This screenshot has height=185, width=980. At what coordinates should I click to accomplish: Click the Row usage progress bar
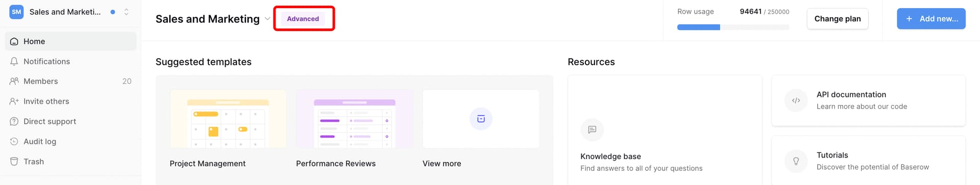[x=733, y=27]
